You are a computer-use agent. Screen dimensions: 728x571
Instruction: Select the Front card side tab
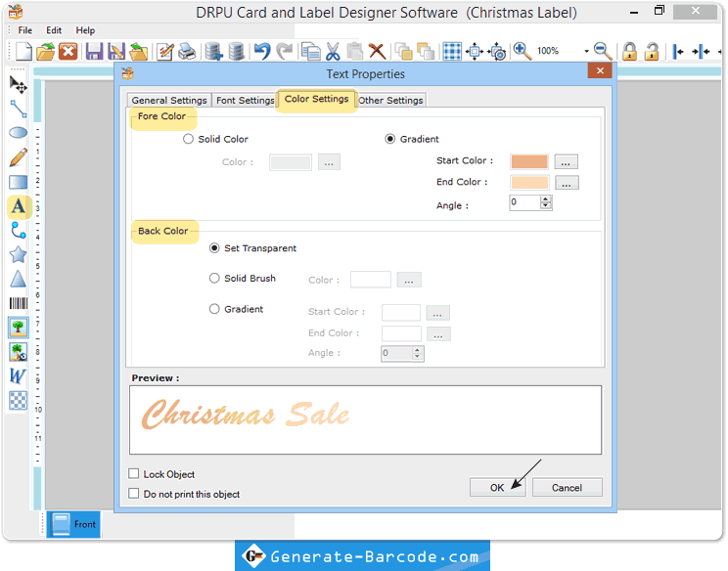click(x=73, y=524)
